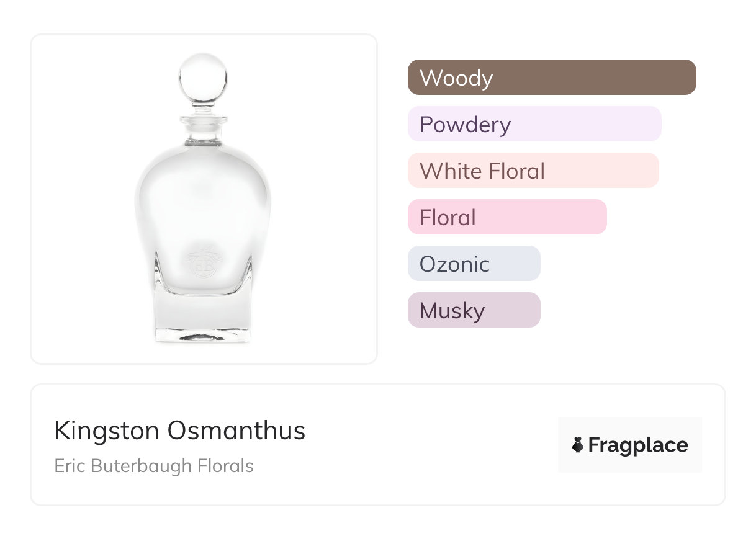
Task: Choose the White Floral accord bar
Action: (x=533, y=171)
